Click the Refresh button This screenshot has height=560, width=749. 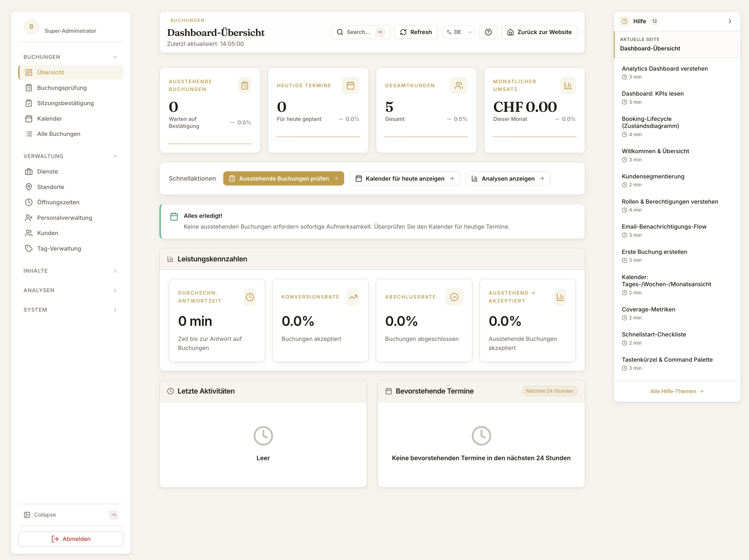coord(415,32)
